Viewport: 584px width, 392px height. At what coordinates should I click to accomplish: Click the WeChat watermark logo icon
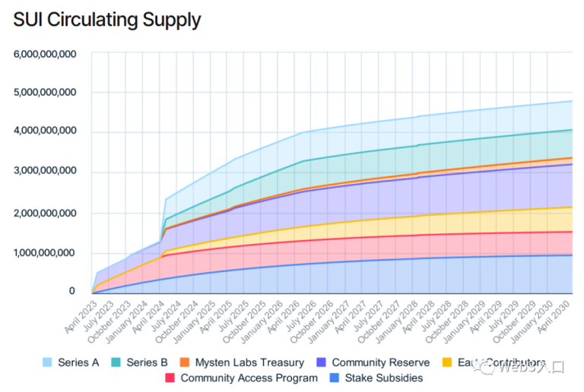(485, 367)
